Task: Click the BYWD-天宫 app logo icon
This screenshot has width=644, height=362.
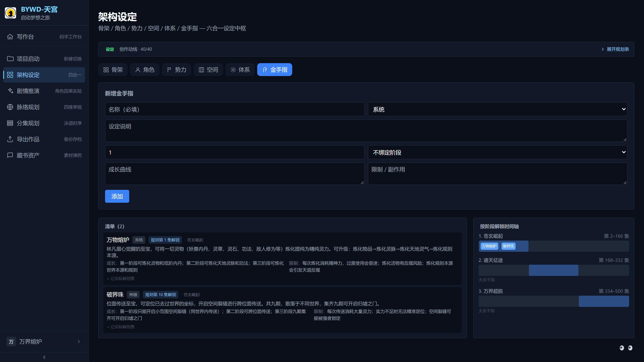Action: click(10, 13)
